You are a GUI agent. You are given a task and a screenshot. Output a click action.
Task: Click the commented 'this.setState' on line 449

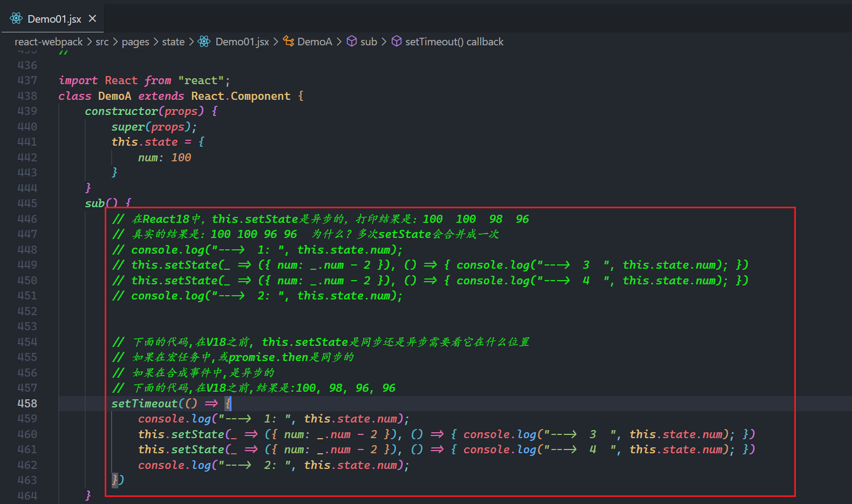174,265
